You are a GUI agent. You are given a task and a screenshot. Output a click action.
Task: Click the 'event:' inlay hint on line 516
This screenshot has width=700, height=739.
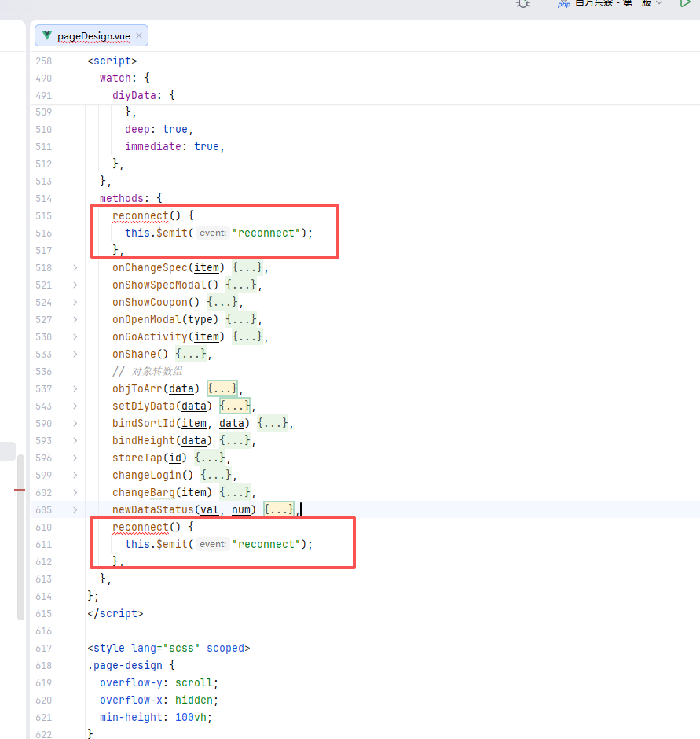coord(213,233)
